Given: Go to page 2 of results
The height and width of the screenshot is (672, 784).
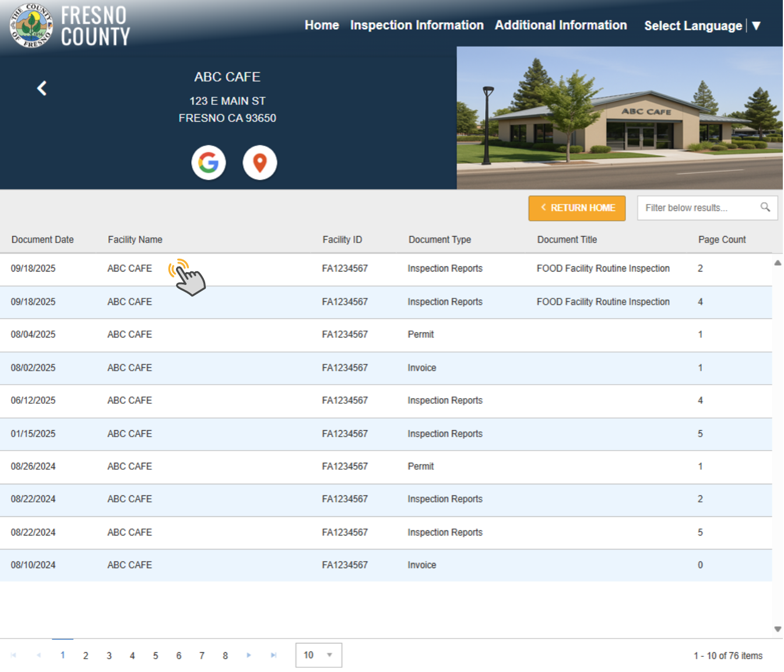Looking at the screenshot, I should coord(86,656).
